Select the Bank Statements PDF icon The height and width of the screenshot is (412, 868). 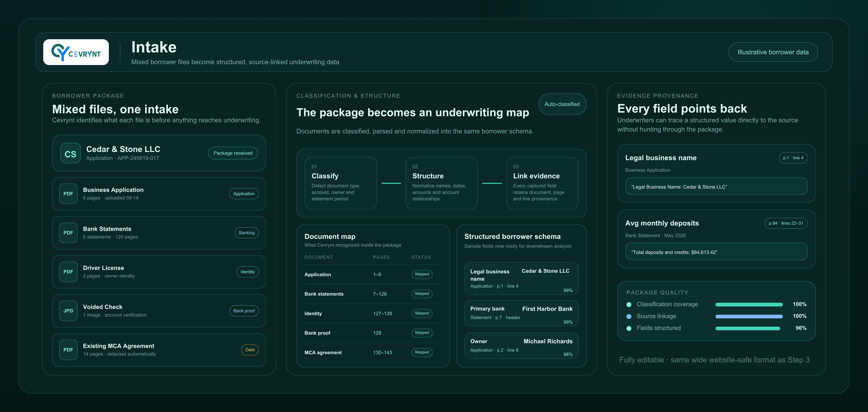(x=68, y=233)
